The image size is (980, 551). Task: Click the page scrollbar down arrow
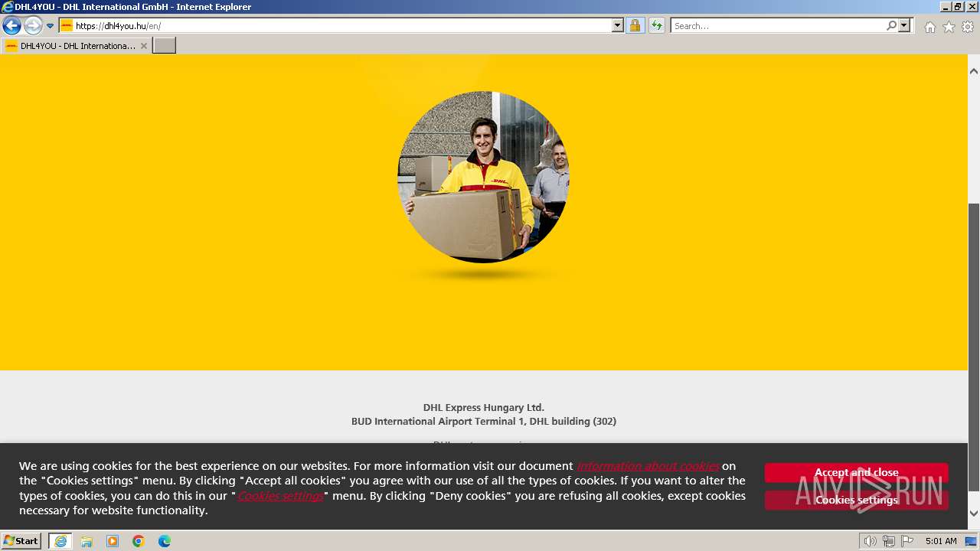[974, 514]
